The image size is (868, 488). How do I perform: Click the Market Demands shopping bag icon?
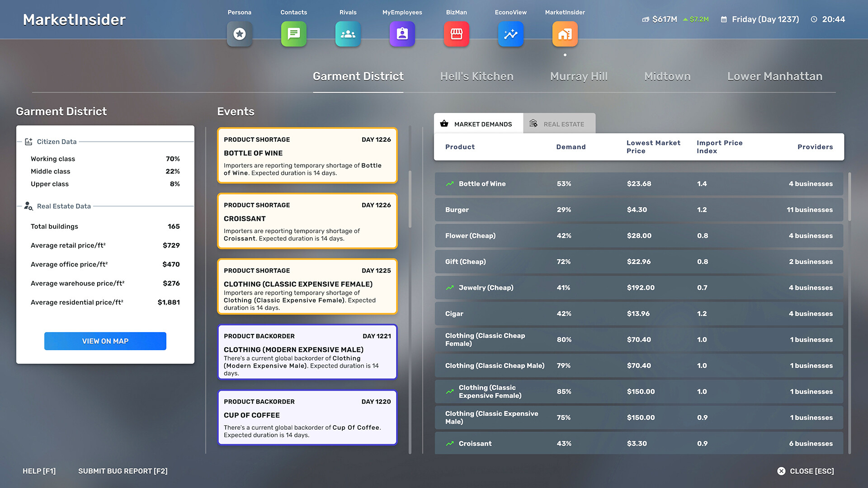pyautogui.click(x=444, y=123)
